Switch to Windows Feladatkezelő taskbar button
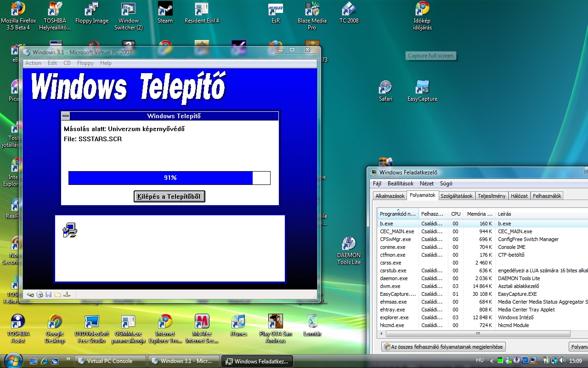588x368 pixels. pyautogui.click(x=257, y=361)
